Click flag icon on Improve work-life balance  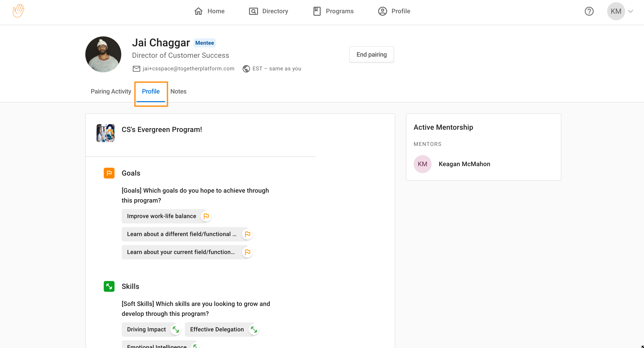tap(206, 216)
